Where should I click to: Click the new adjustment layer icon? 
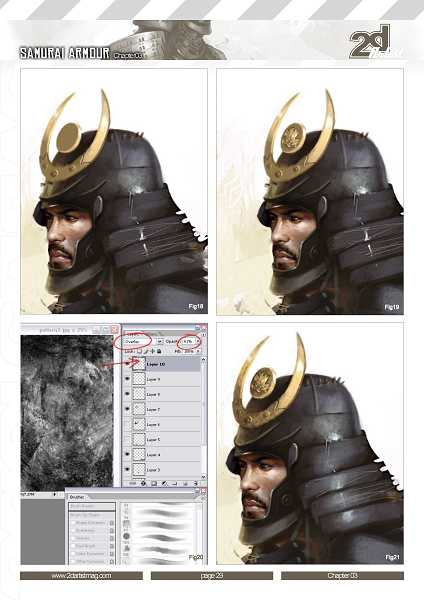pos(165,484)
